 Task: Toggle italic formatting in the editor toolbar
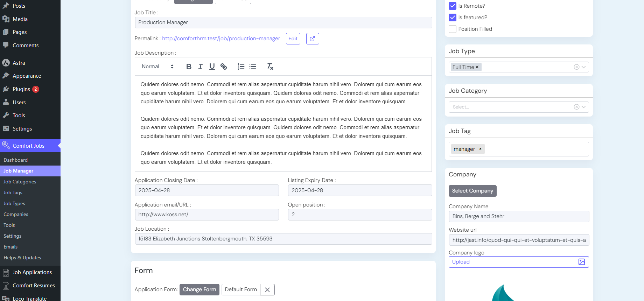tap(200, 66)
